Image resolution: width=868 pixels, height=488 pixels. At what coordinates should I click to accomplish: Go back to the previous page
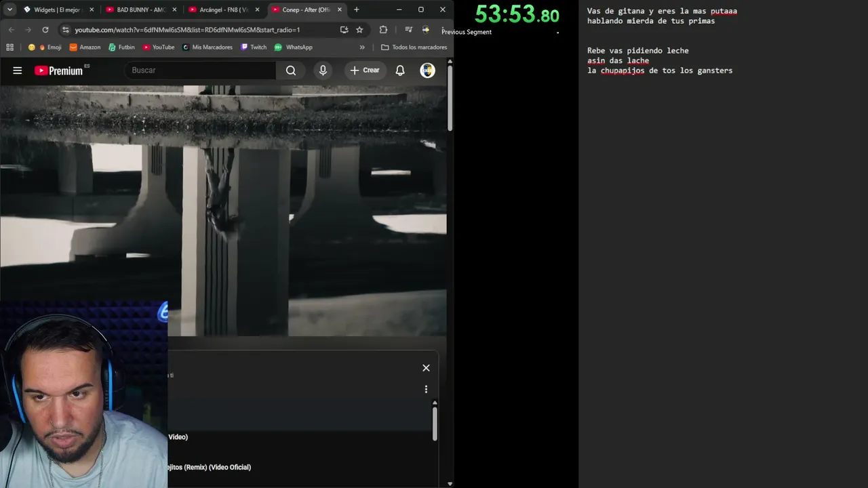(11, 30)
